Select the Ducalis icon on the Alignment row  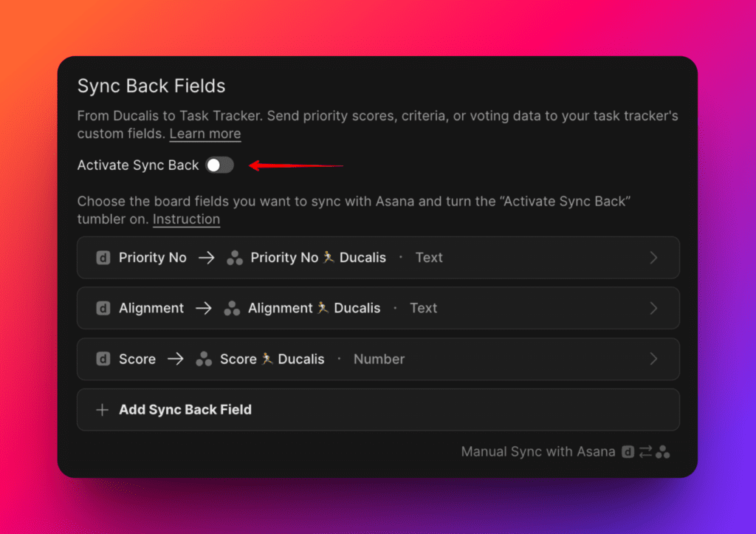click(103, 308)
